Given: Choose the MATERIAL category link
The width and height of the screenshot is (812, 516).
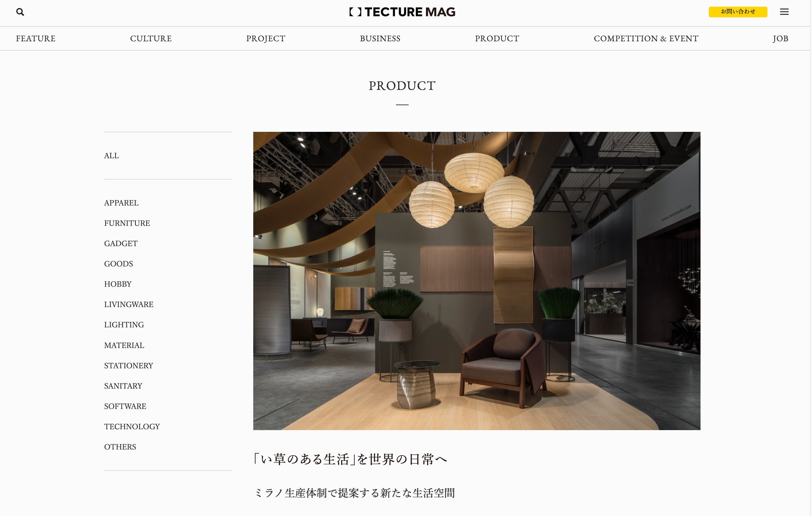Looking at the screenshot, I should pos(124,345).
